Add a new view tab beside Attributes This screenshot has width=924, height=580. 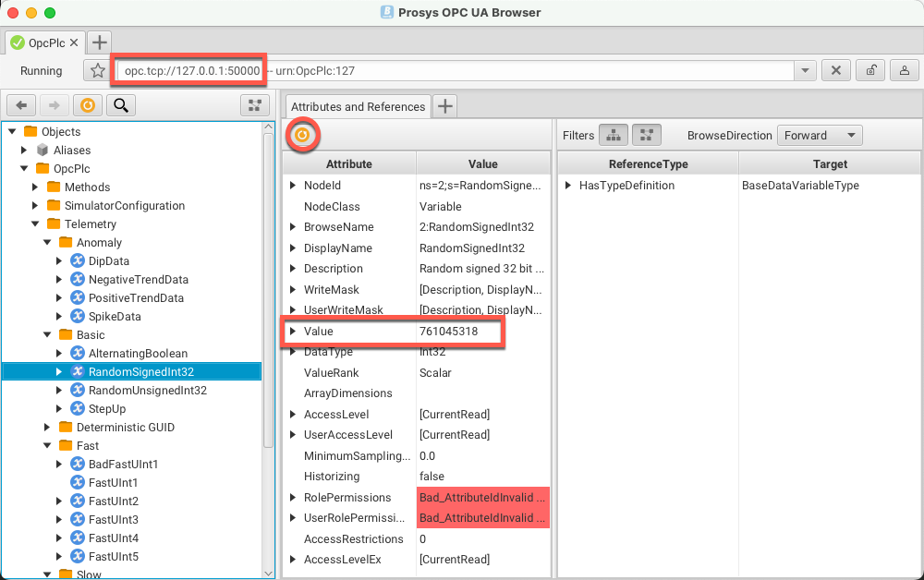click(445, 106)
